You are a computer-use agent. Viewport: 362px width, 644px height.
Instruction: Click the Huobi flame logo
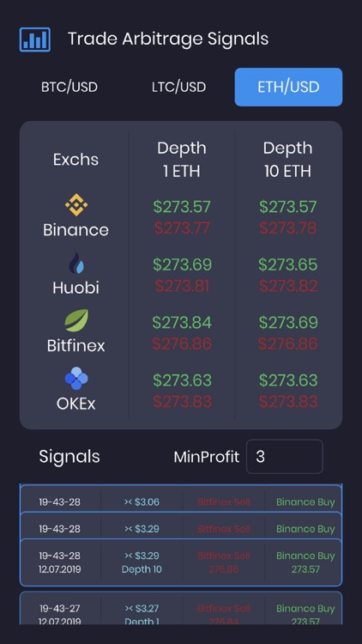(76, 263)
